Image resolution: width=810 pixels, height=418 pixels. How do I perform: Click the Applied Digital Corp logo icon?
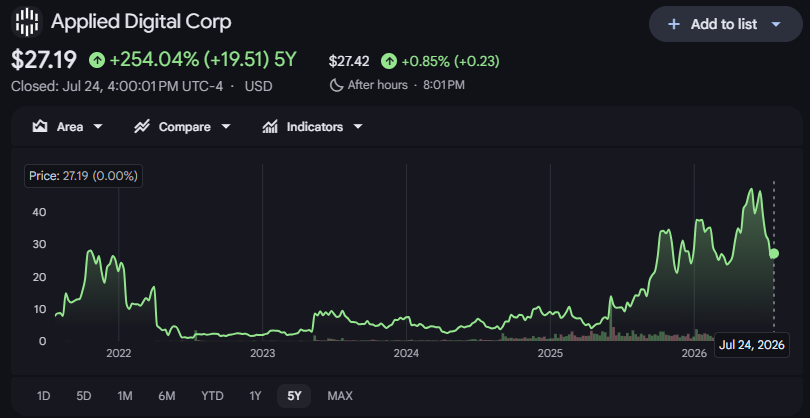point(27,22)
